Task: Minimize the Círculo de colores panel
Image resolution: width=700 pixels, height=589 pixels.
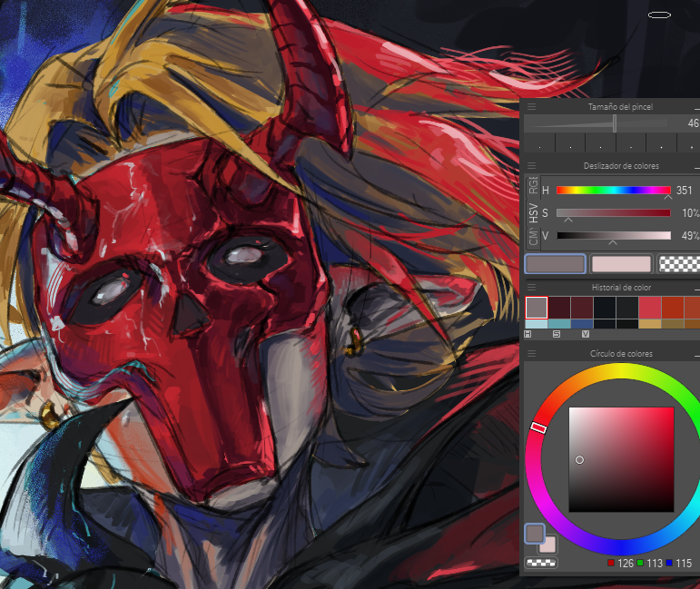Action: point(697,354)
